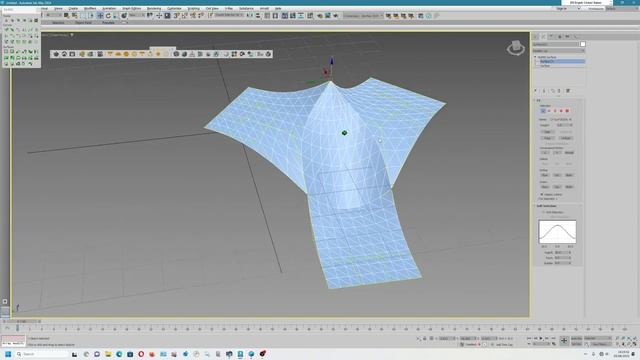Toggle the Angle Snap button

(x=184, y=16)
